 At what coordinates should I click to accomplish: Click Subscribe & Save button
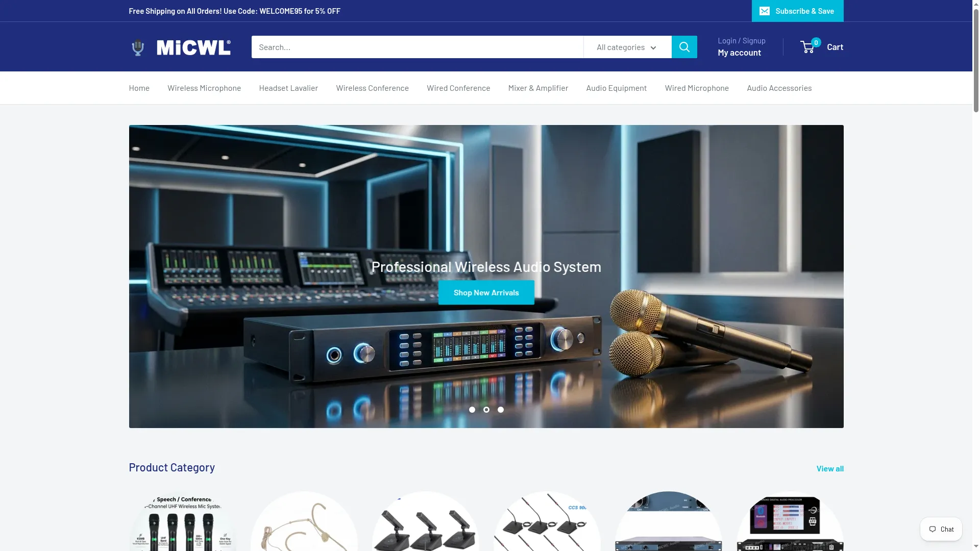[x=797, y=11]
